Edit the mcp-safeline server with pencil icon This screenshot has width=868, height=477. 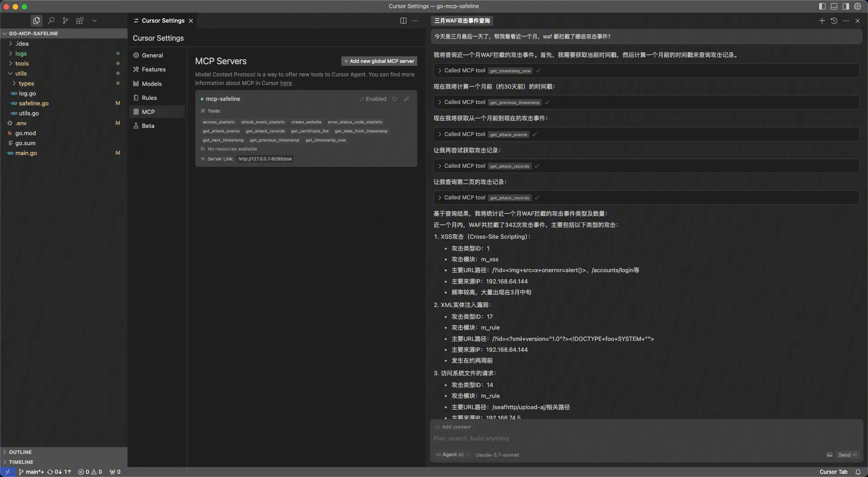(406, 99)
